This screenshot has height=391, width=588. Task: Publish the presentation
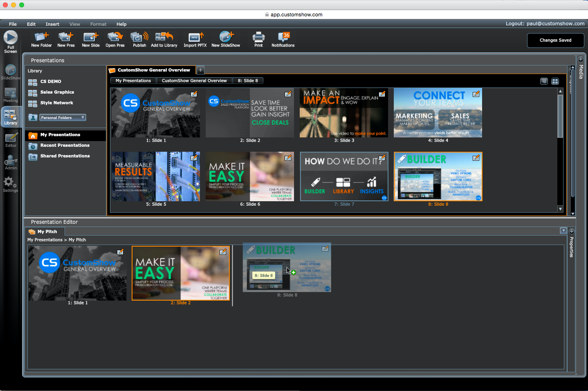tap(139, 40)
